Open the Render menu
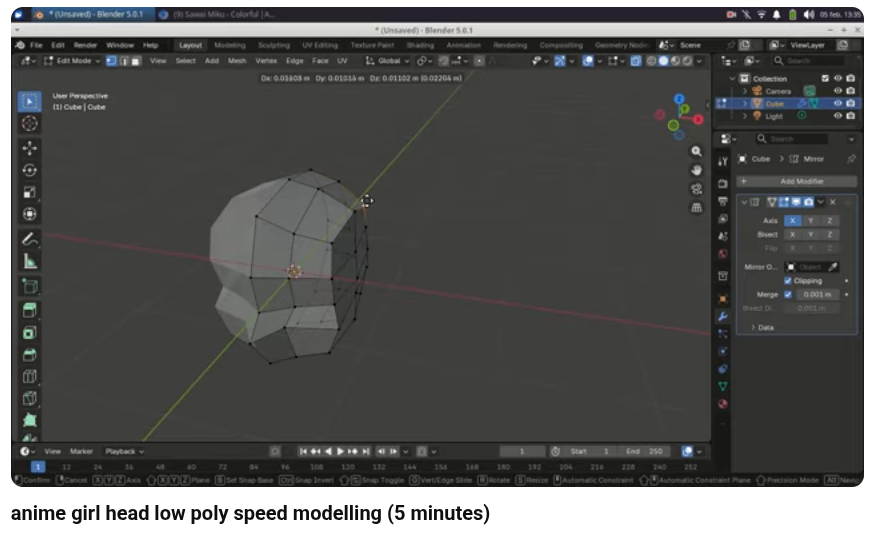The height and width of the screenshot is (533, 871). pos(85,45)
